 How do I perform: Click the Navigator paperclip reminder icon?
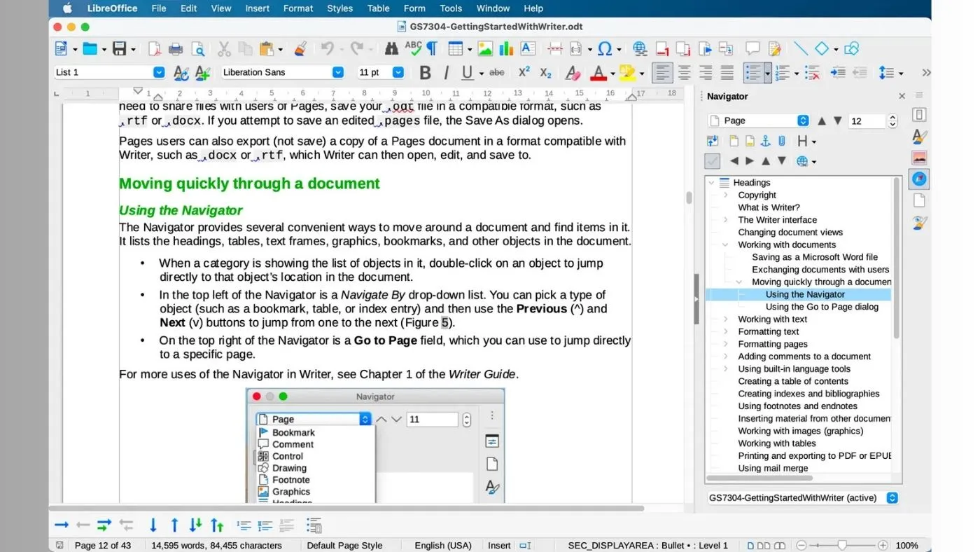(782, 141)
